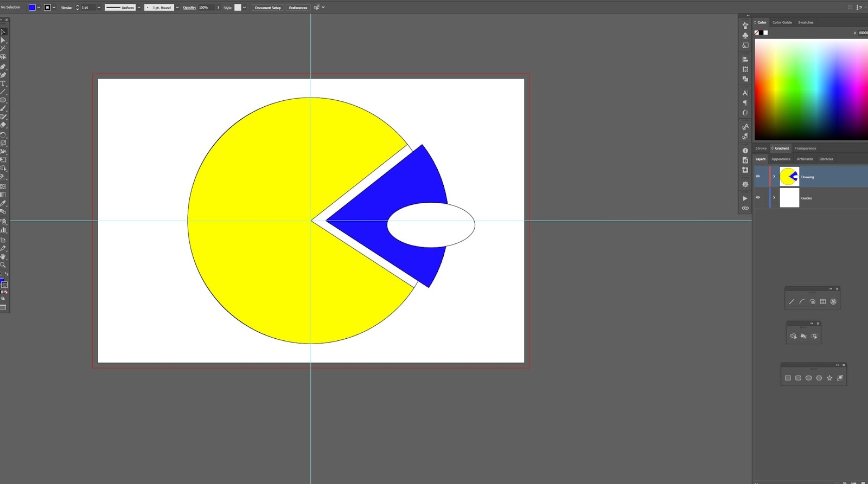Viewport: 868px width, 484px height.
Task: Choose the spiral tool in floating panel
Action: click(812, 301)
